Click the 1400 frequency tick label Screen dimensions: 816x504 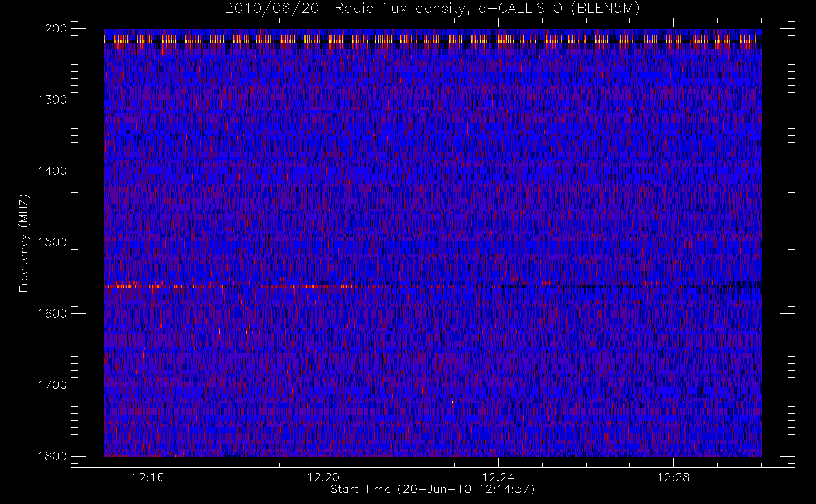coord(52,171)
